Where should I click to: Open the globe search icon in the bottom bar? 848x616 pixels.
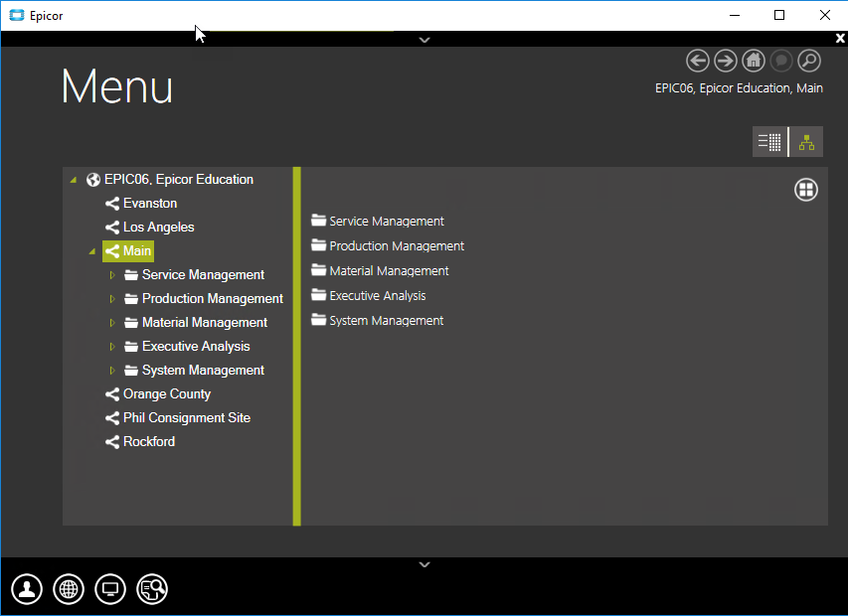click(x=152, y=589)
